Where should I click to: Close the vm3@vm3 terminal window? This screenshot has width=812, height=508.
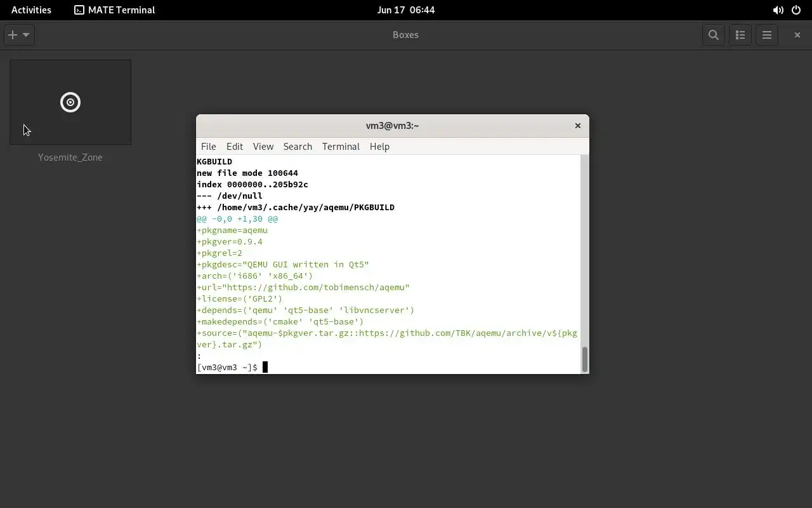(x=578, y=126)
